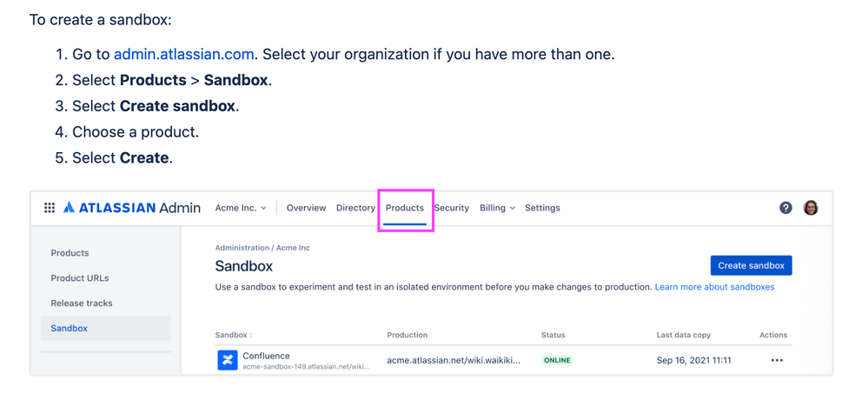Image resolution: width=868 pixels, height=394 pixels.
Task: Select Products in the sidebar
Action: pyautogui.click(x=70, y=253)
